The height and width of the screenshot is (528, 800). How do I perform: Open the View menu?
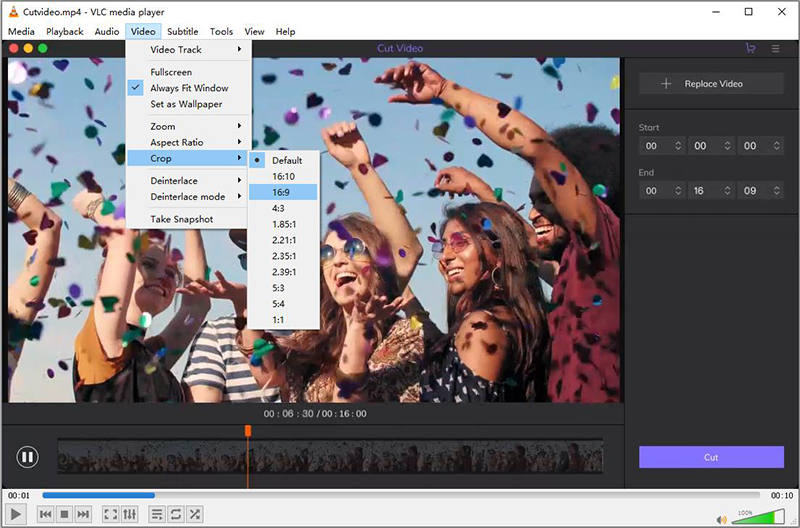point(254,32)
